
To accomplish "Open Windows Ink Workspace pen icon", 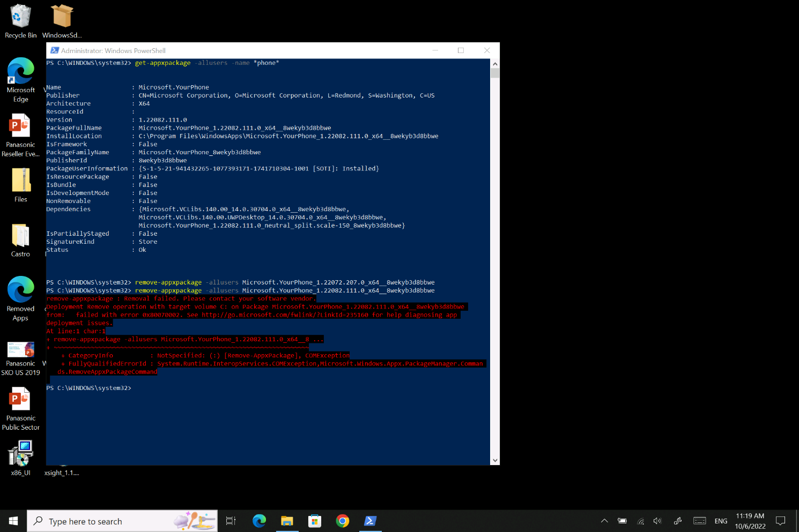I will coord(678,521).
